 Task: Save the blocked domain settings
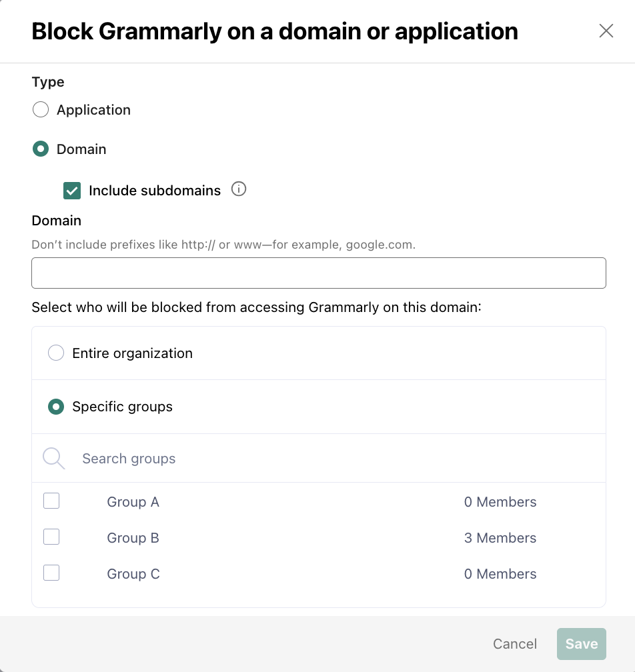coord(582,644)
